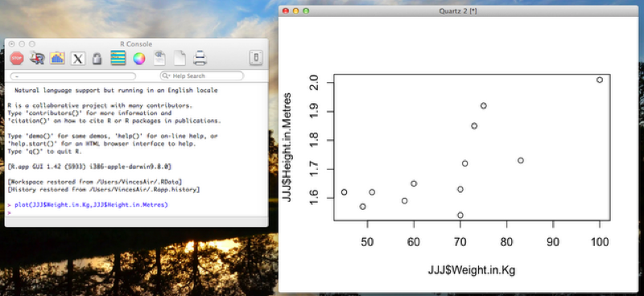Expand the Help Search magnifier dropdown
Screen dimensions: 644x296
166,76
